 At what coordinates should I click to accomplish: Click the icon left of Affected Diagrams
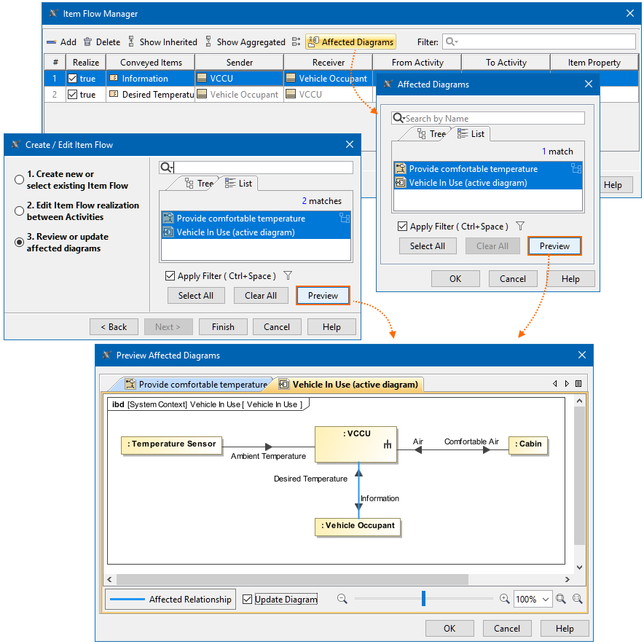pyautogui.click(x=296, y=42)
